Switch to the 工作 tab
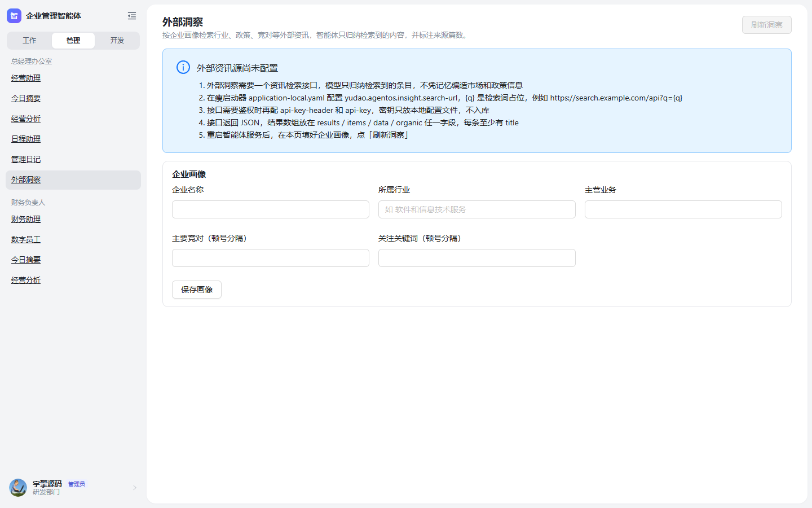 [x=29, y=41]
